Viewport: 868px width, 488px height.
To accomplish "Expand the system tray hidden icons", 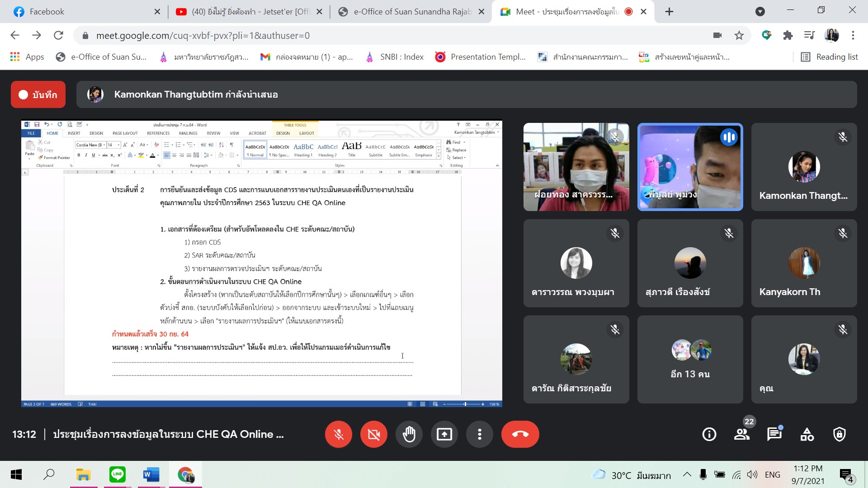I will 687,474.
